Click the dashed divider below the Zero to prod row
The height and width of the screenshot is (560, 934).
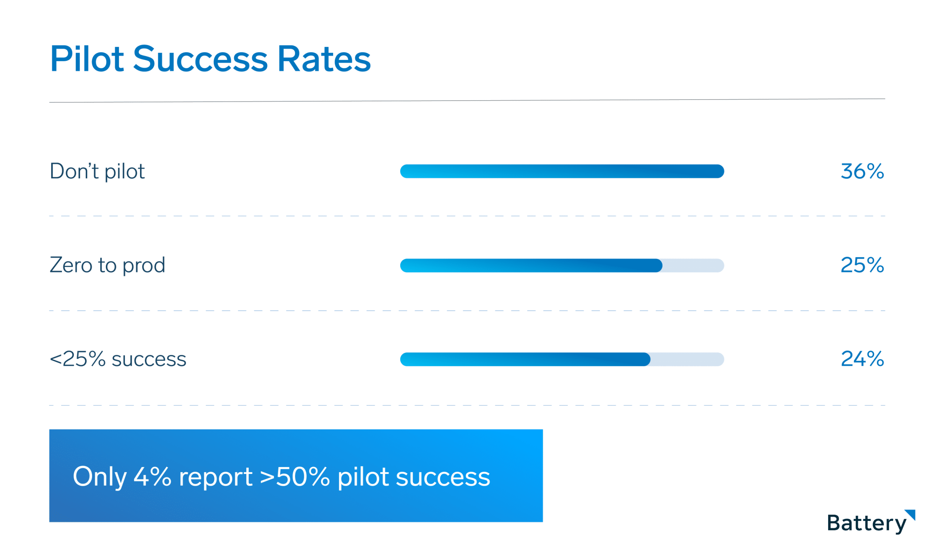[x=467, y=311]
